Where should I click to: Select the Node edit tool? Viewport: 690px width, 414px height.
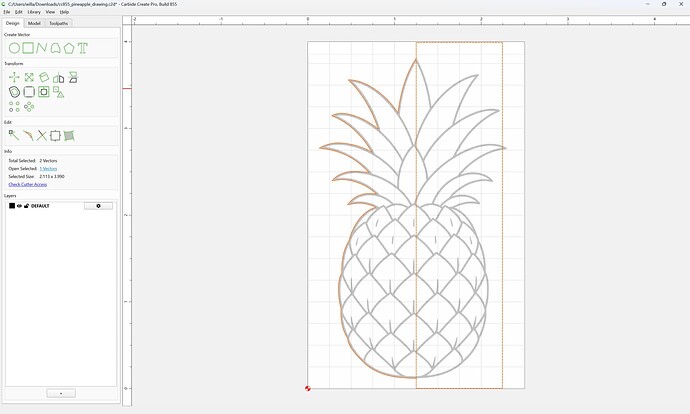click(14, 136)
